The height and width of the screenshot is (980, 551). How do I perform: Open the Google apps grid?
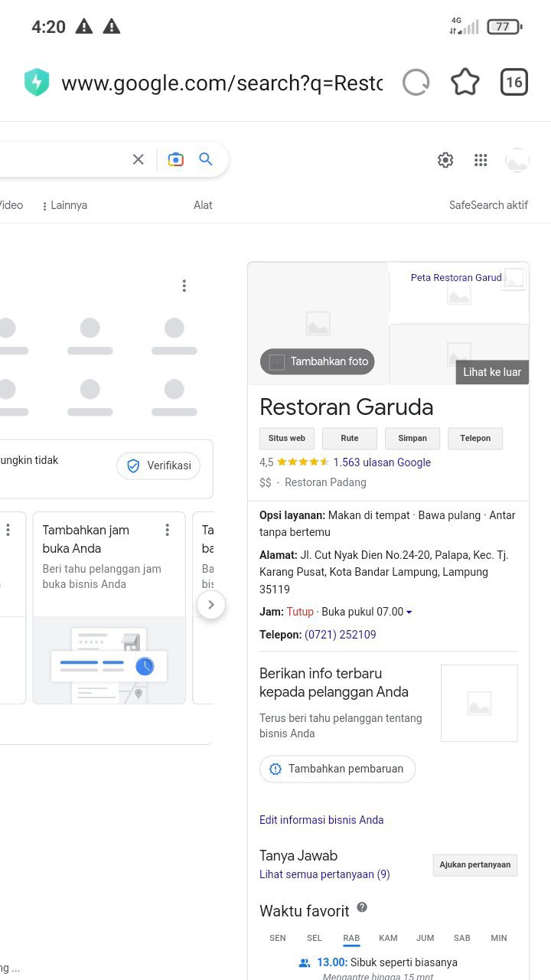tap(481, 160)
